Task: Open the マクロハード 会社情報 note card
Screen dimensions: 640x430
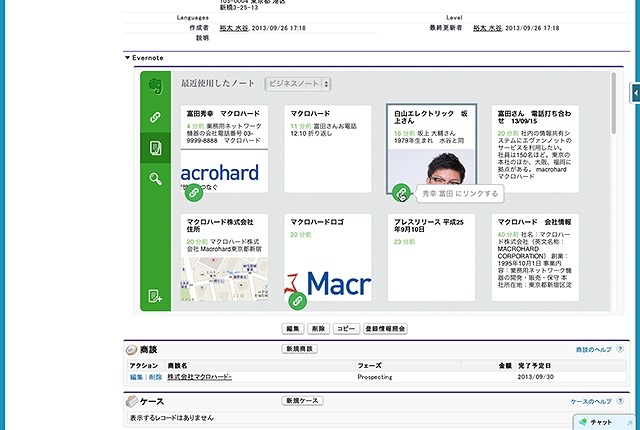Action: point(535,257)
